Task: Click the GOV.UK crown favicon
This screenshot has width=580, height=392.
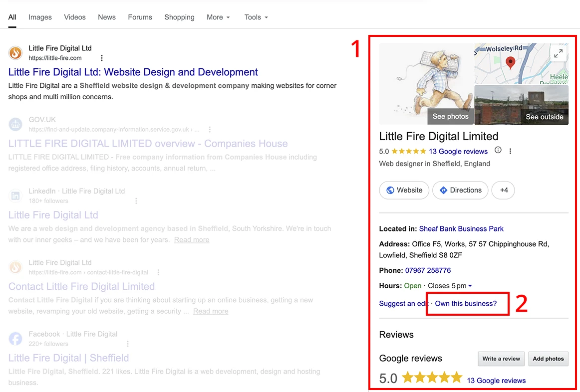Action: (15, 125)
